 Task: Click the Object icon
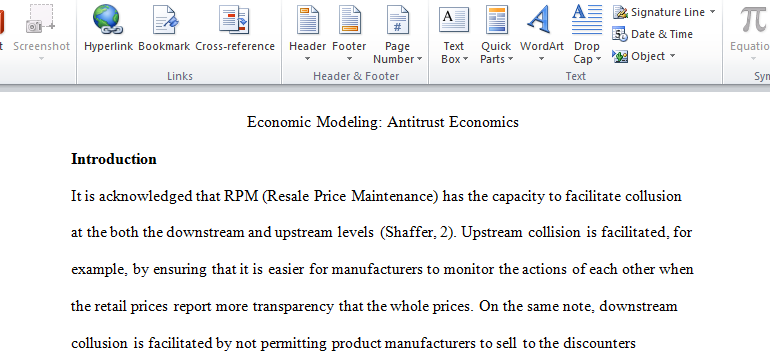(620, 56)
